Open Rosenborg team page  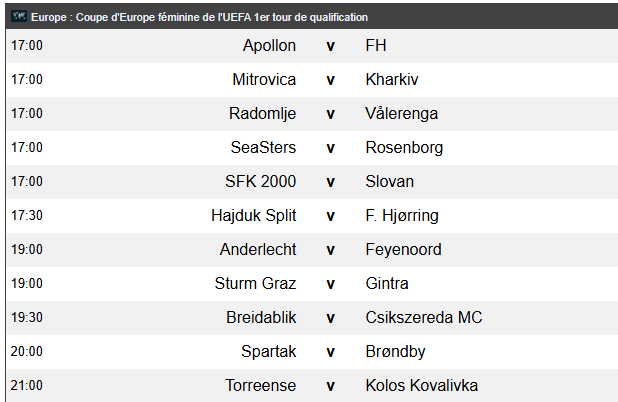pyautogui.click(x=404, y=148)
